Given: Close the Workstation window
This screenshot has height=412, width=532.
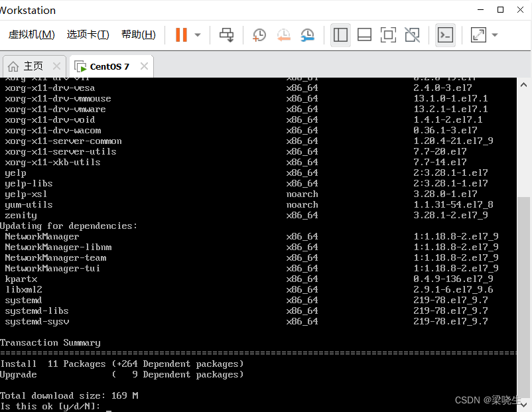Looking at the screenshot, I should [x=520, y=9].
